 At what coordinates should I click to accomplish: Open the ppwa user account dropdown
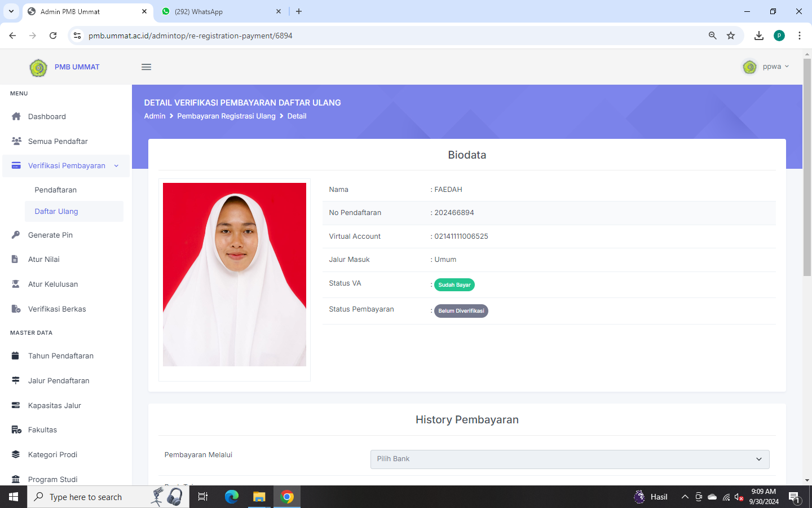[766, 67]
